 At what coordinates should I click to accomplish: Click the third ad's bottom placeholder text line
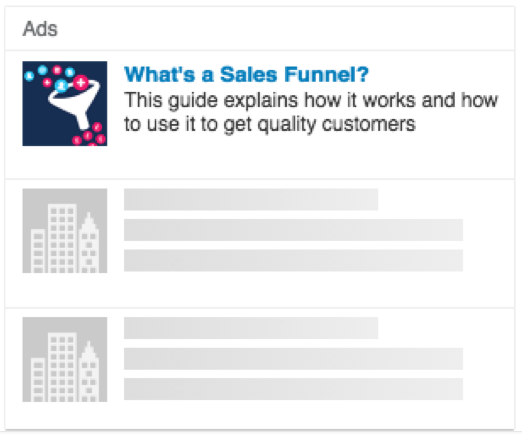(293, 389)
